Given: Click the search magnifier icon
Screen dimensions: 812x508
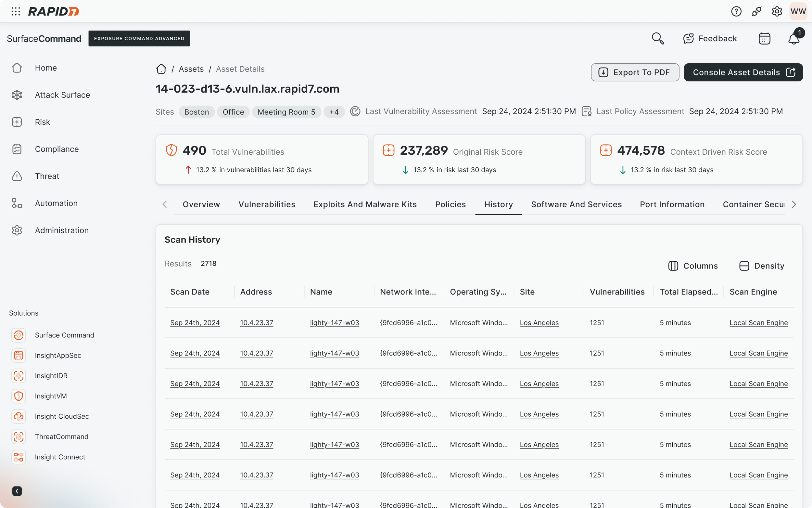Looking at the screenshot, I should (x=658, y=38).
